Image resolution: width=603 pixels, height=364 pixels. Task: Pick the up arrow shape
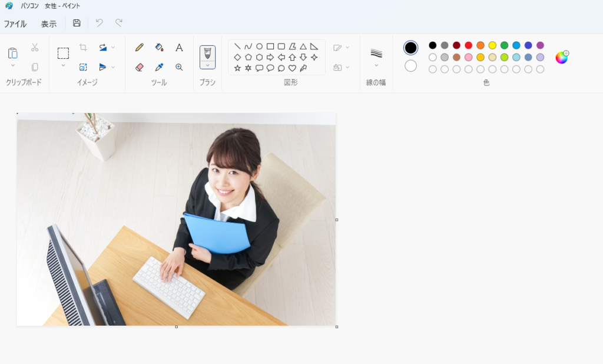point(292,57)
